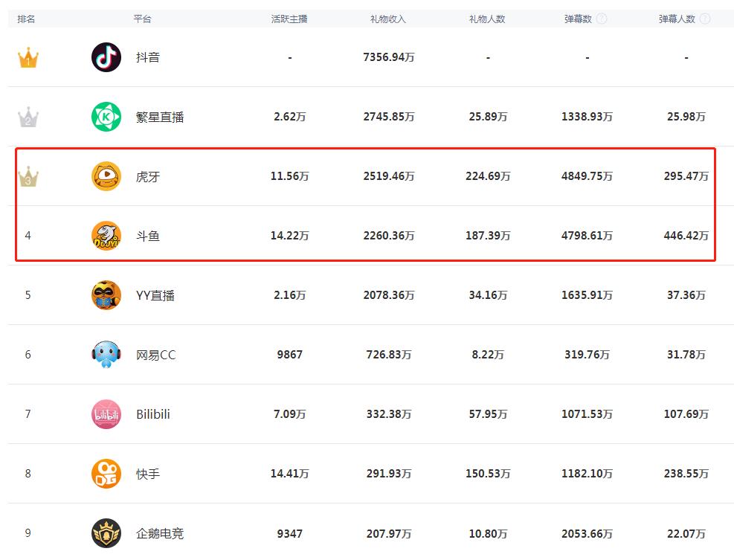Viewport: 734px width, 560px height.
Task: Select the pink Bilibili logo
Action: (x=106, y=414)
